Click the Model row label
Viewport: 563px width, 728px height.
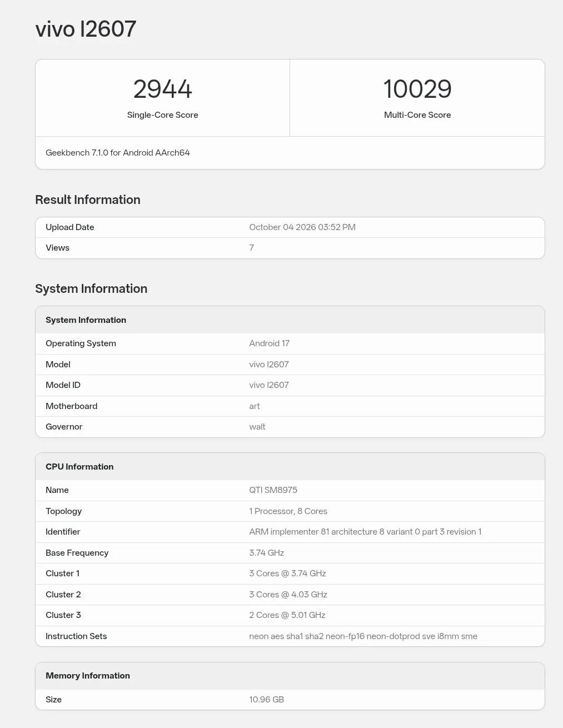click(x=58, y=365)
